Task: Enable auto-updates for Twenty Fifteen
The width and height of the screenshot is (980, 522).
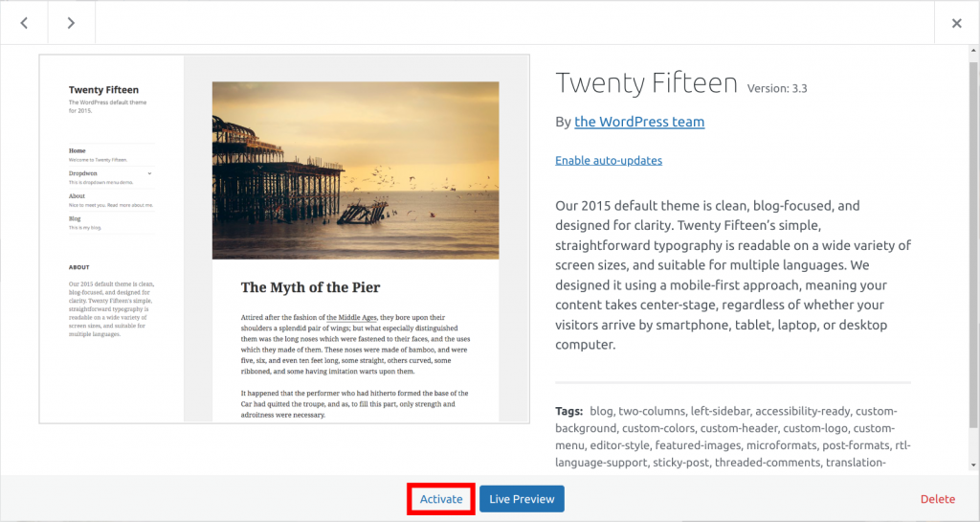Action: [x=609, y=160]
